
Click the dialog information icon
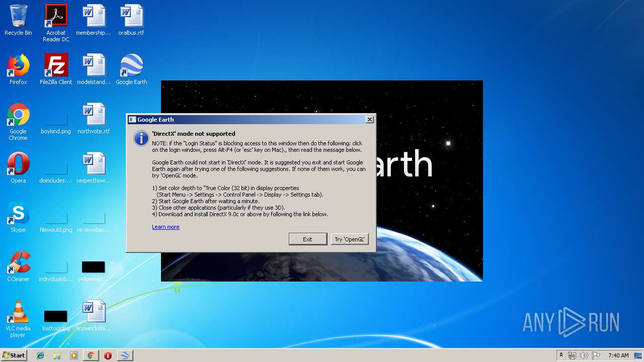coord(141,138)
